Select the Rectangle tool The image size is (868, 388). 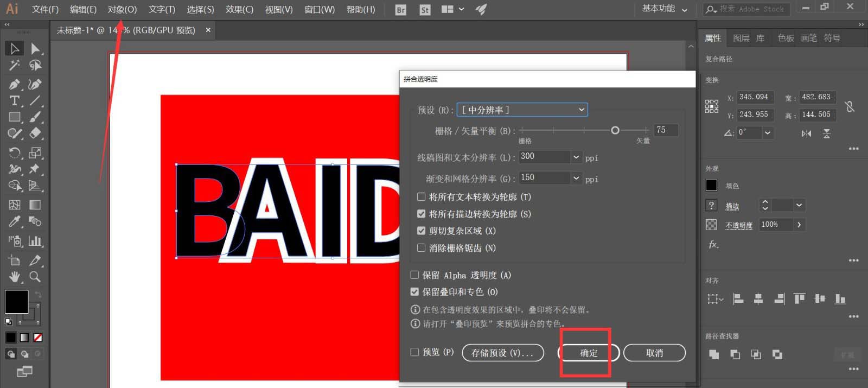15,117
